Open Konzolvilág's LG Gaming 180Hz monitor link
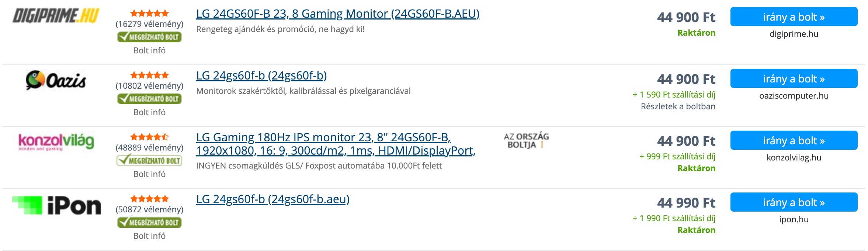Image resolution: width=868 pixels, height=251 pixels. (x=336, y=144)
